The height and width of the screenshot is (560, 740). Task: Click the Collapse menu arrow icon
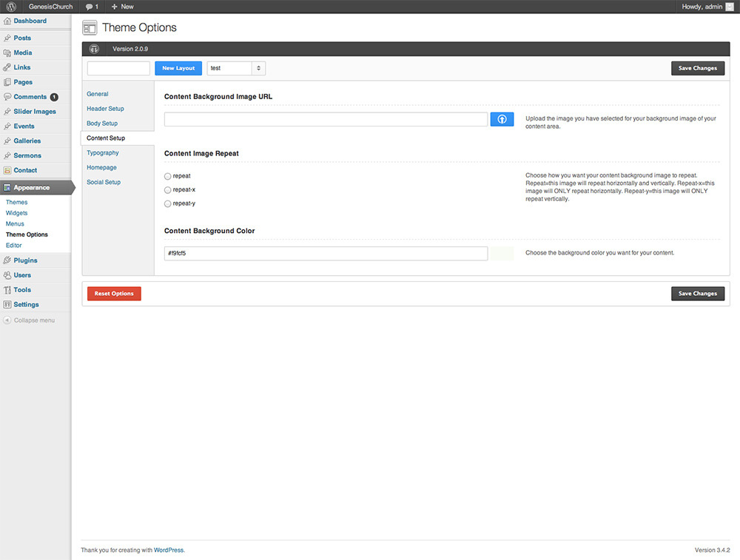(x=7, y=320)
